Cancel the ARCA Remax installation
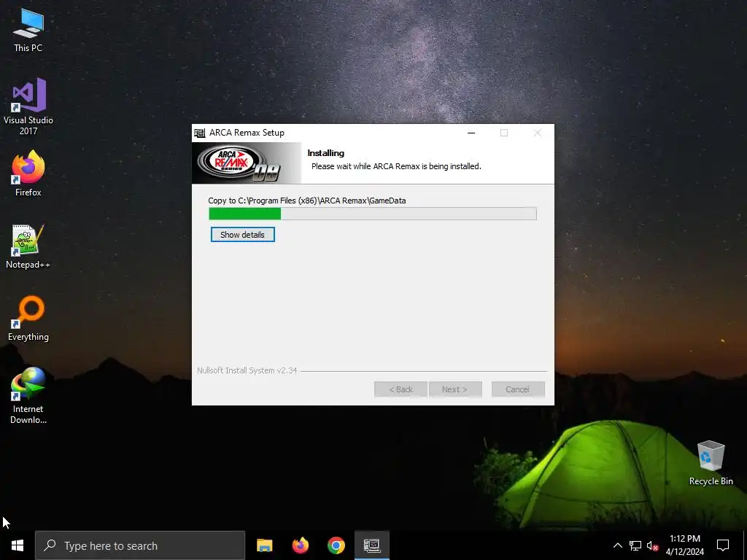This screenshot has width=747, height=560. tap(518, 389)
